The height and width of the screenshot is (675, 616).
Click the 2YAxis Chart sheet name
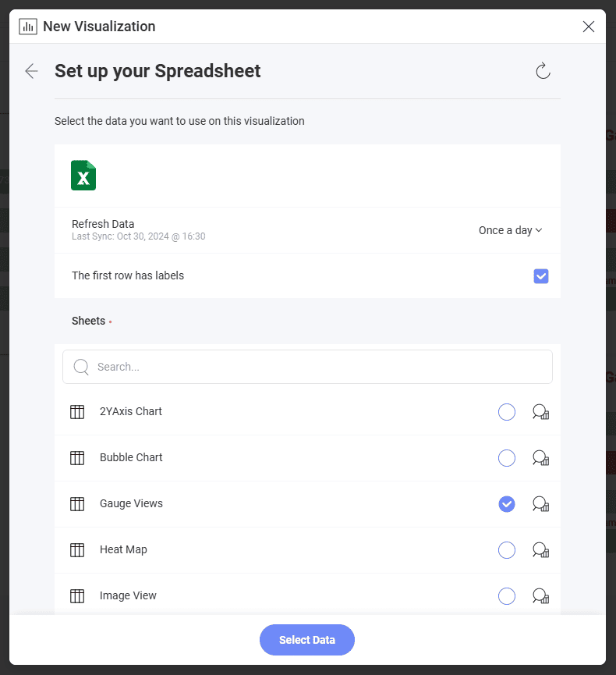[x=131, y=411]
